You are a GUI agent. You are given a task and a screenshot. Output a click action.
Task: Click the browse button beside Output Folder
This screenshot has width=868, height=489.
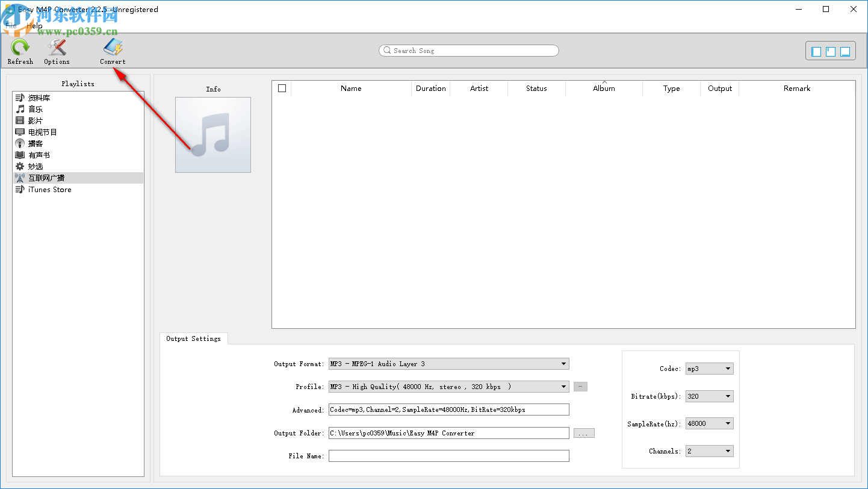583,433
